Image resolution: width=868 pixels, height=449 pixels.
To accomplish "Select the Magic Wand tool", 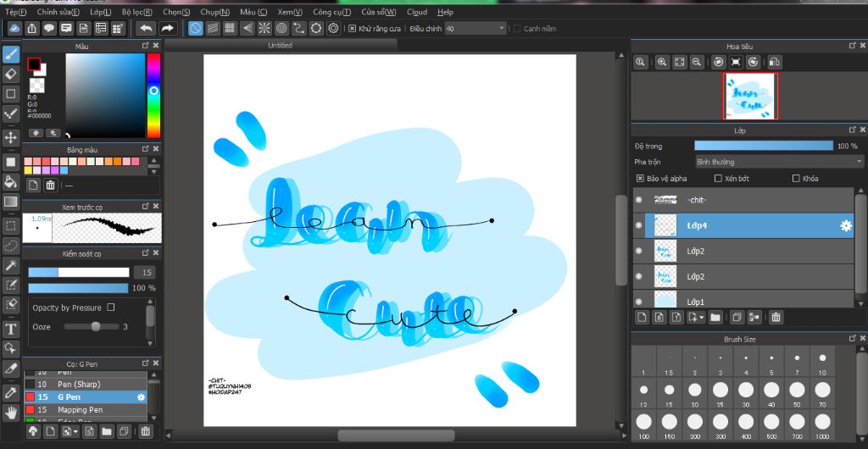I will 11,265.
